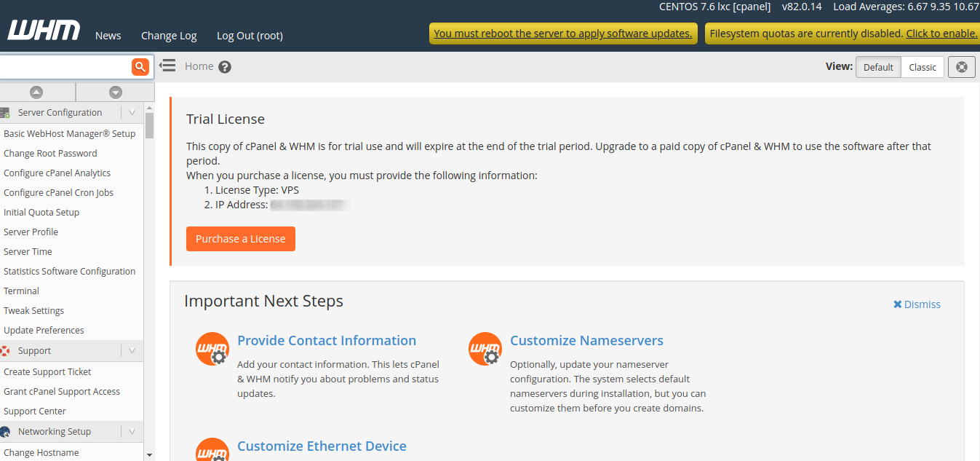Click the 'v82.0.14' version text
Screen dimensions: 980x461
tap(802, 7)
